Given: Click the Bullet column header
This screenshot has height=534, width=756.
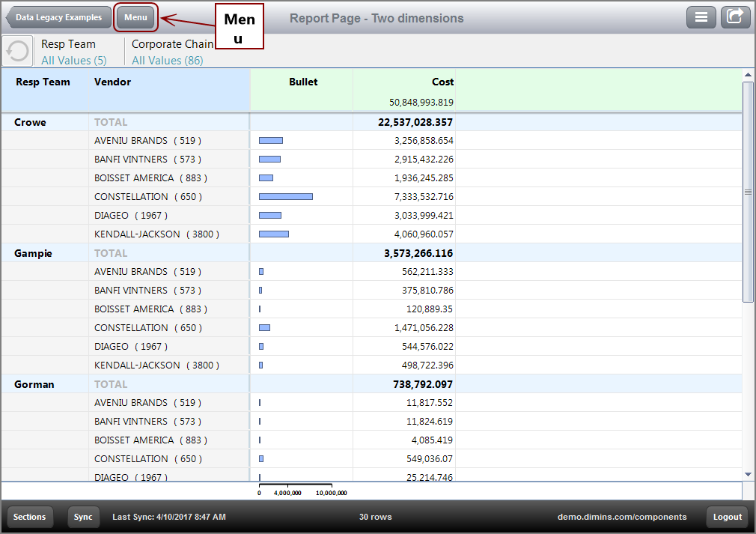Looking at the screenshot, I should (302, 82).
